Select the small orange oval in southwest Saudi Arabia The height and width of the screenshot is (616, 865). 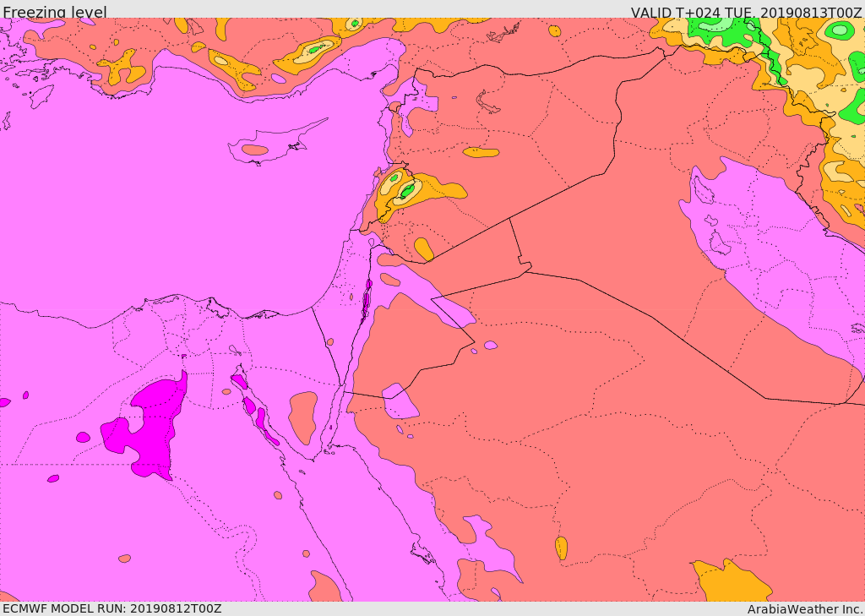point(561,548)
